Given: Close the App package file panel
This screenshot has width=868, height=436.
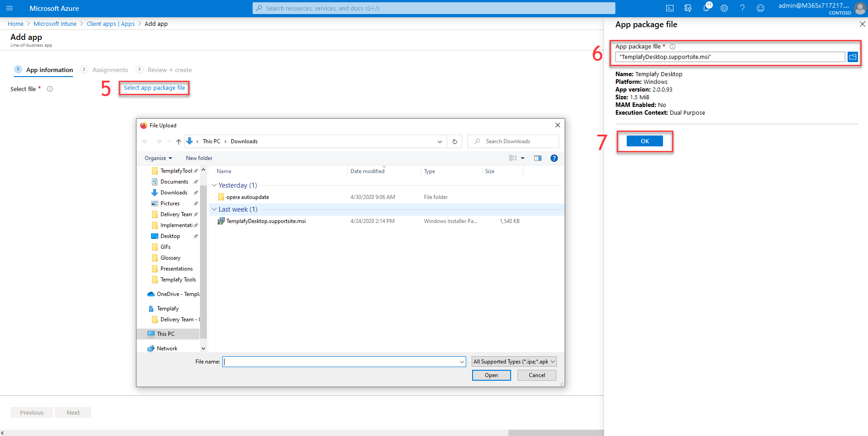Looking at the screenshot, I should click(862, 24).
